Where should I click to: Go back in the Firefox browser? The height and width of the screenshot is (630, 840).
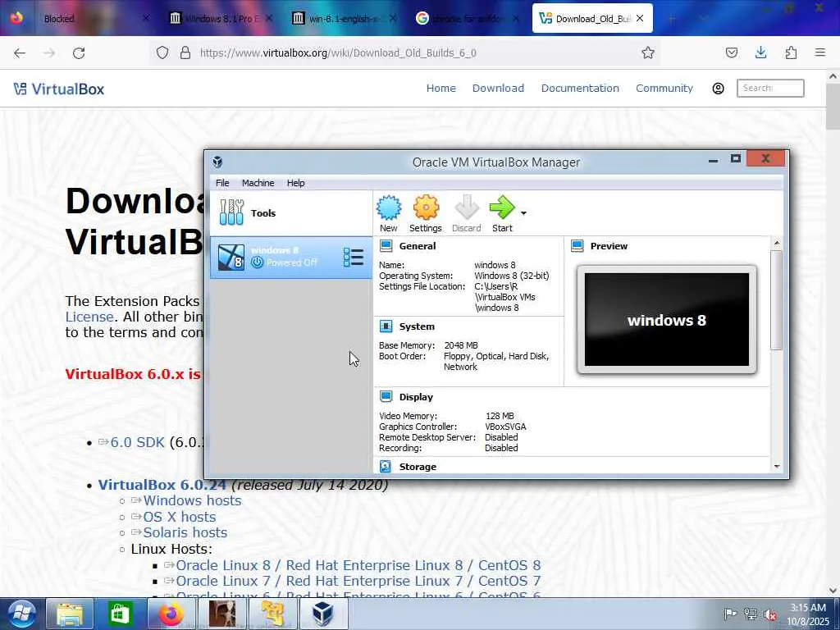20,52
